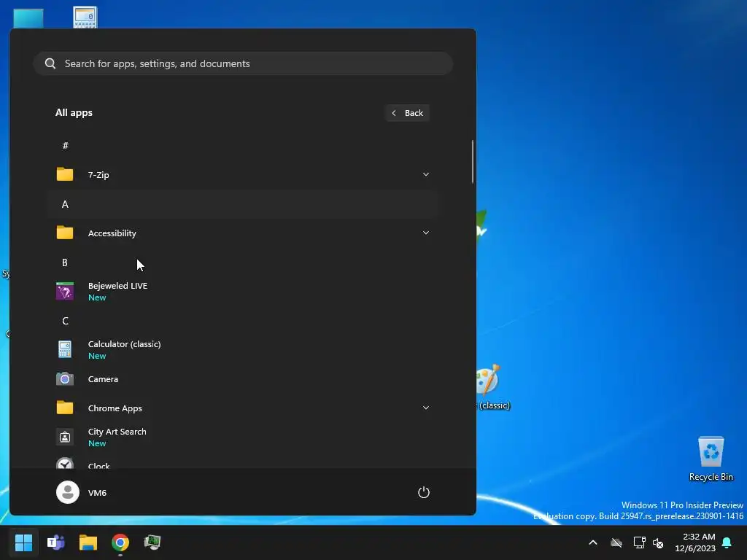This screenshot has height=560, width=747.
Task: Open Google Chrome from taskbar
Action: pyautogui.click(x=120, y=542)
